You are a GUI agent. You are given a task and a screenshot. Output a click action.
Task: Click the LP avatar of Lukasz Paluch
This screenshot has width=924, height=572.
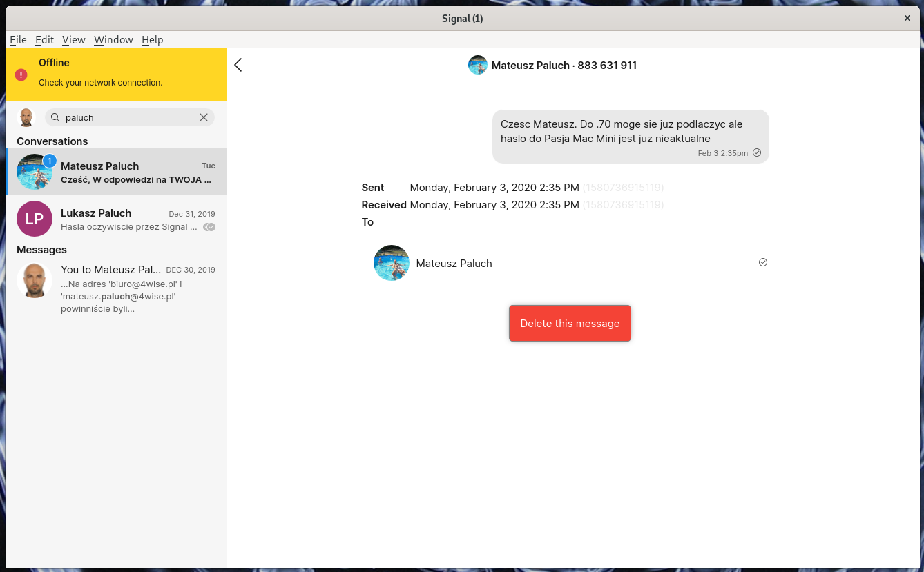coord(35,219)
